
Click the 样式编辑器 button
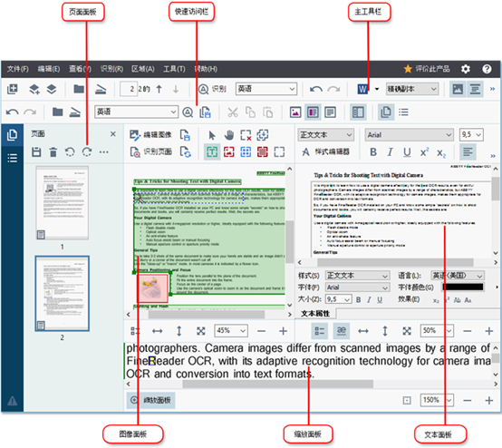(x=325, y=151)
